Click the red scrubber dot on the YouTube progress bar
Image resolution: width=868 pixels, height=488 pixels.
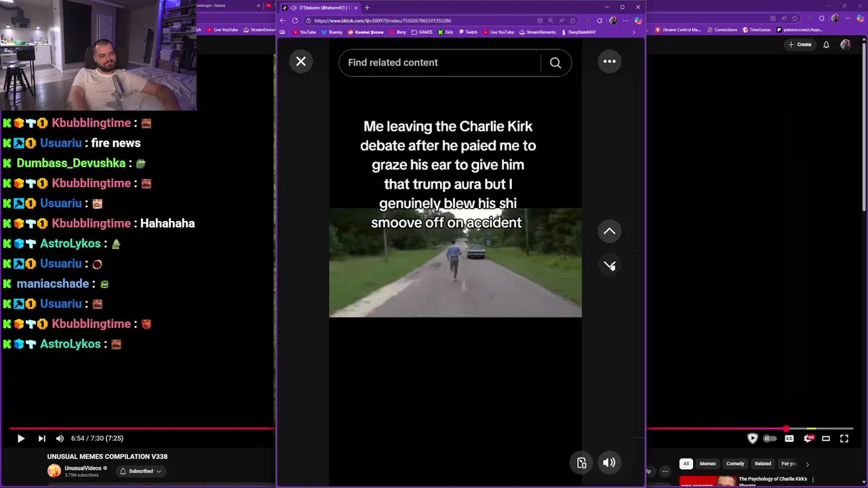pyautogui.click(x=786, y=428)
